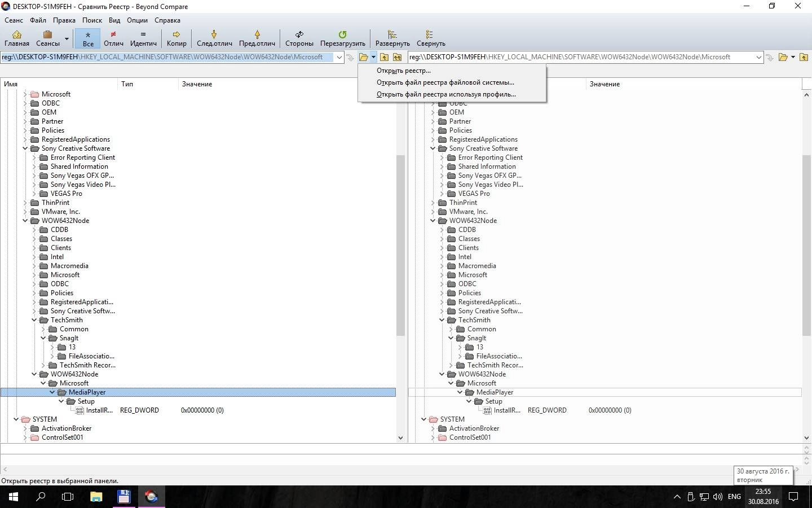This screenshot has width=812, height=508.
Task: Click left pane scroll down arrow
Action: click(401, 437)
